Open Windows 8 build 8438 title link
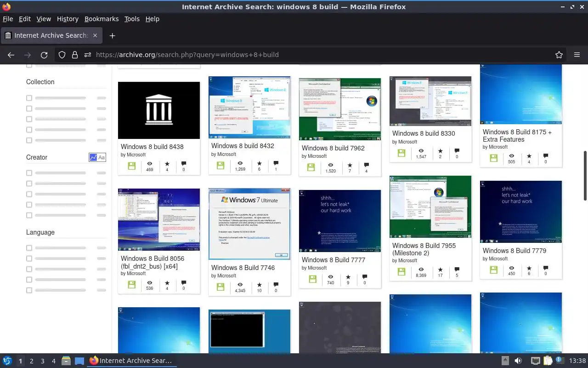The height and width of the screenshot is (368, 588). pos(152,147)
